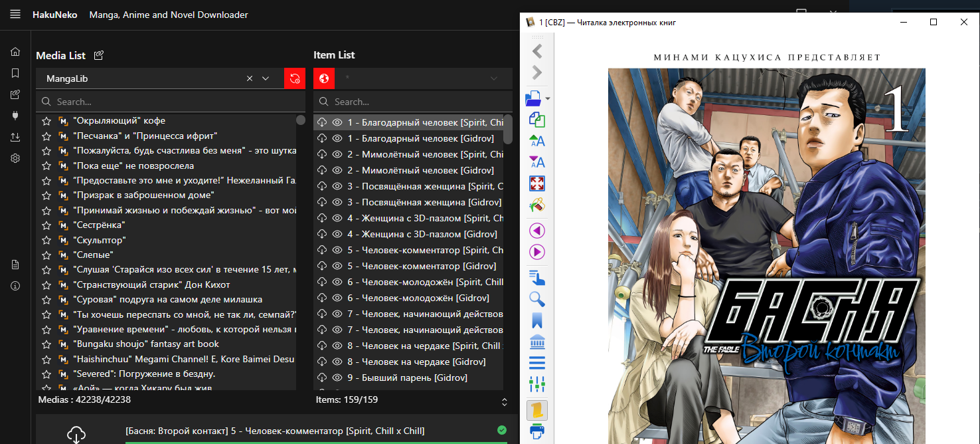The image size is (980, 444).
Task: Star the "Окрыляющий" кофе manga
Action: [46, 121]
